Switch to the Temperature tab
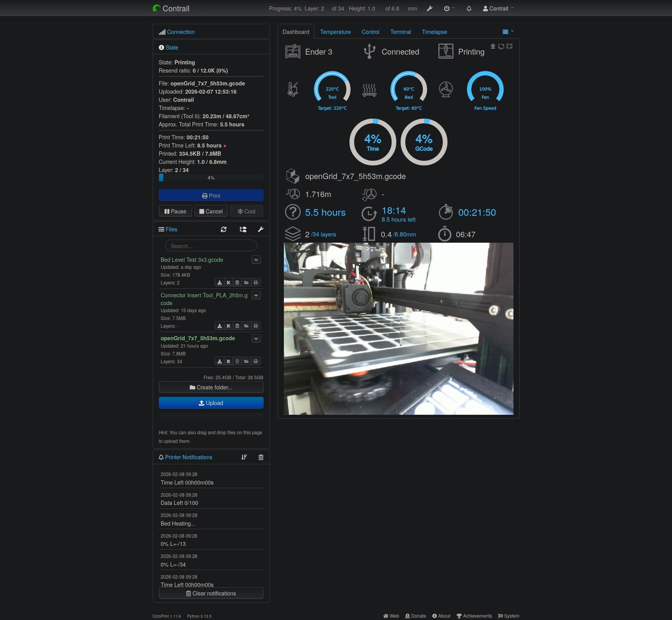 click(335, 32)
